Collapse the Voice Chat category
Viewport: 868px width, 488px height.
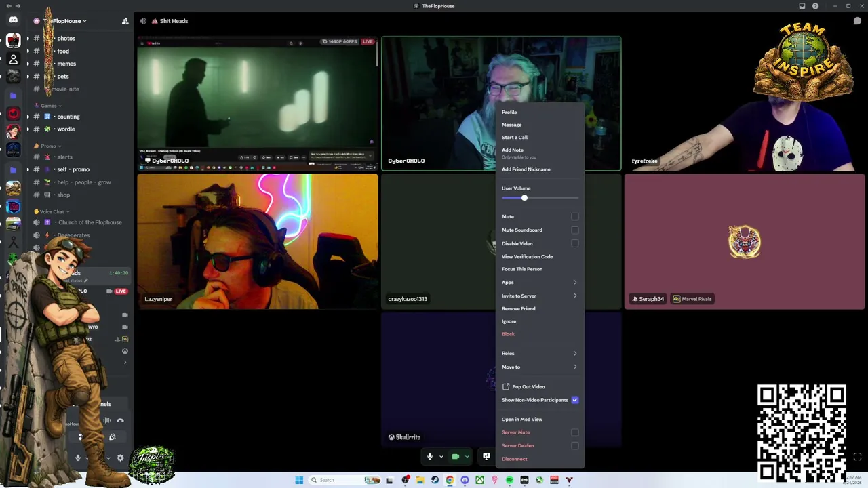[x=52, y=211]
